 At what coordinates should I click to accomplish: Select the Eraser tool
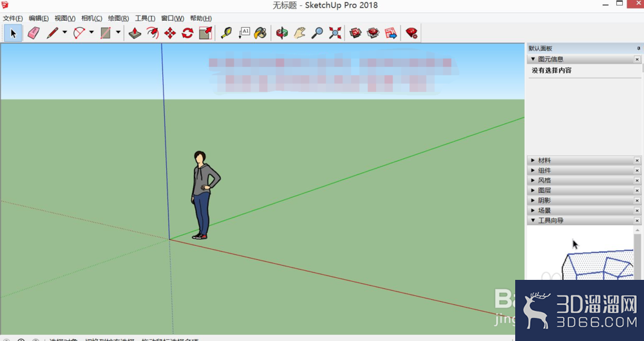(33, 33)
